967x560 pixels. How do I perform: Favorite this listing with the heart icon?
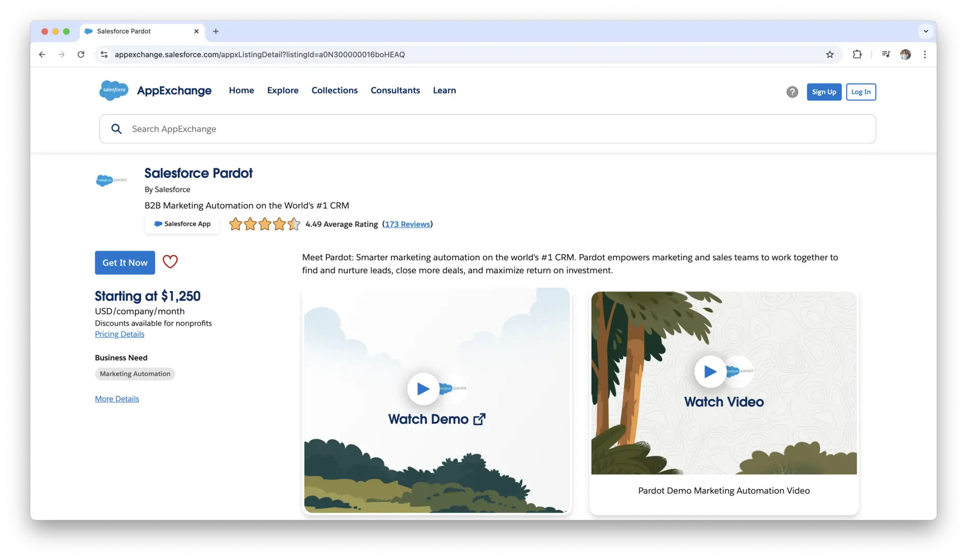[170, 262]
